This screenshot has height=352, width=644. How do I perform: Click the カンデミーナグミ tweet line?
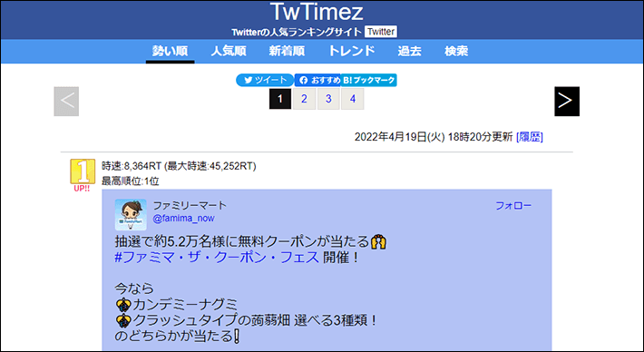click(177, 305)
